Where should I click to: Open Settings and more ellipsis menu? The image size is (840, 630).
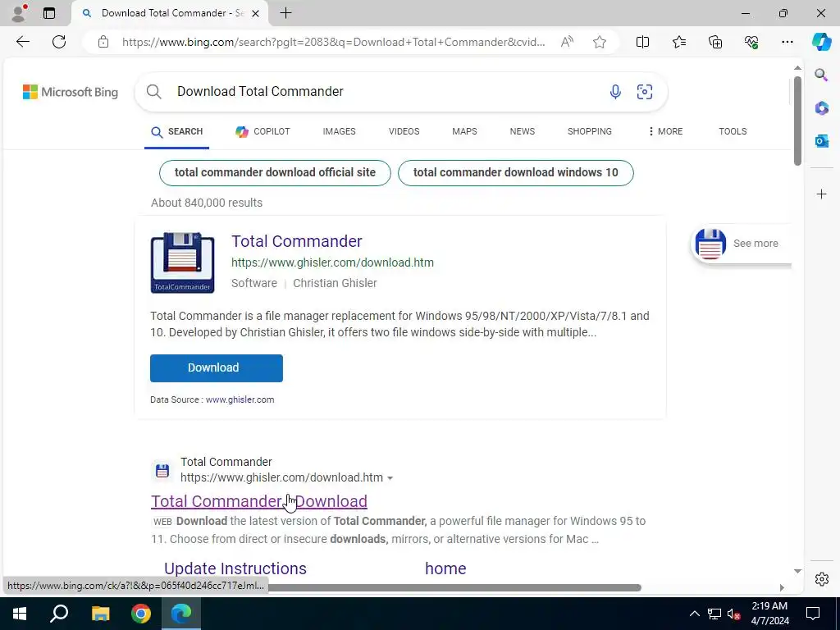[x=787, y=42]
